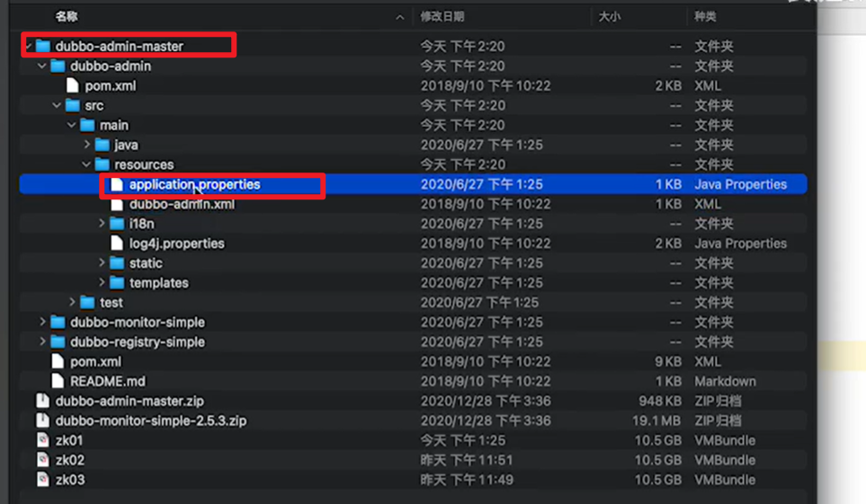Click the main folder icon
The height and width of the screenshot is (504, 866).
click(87, 125)
